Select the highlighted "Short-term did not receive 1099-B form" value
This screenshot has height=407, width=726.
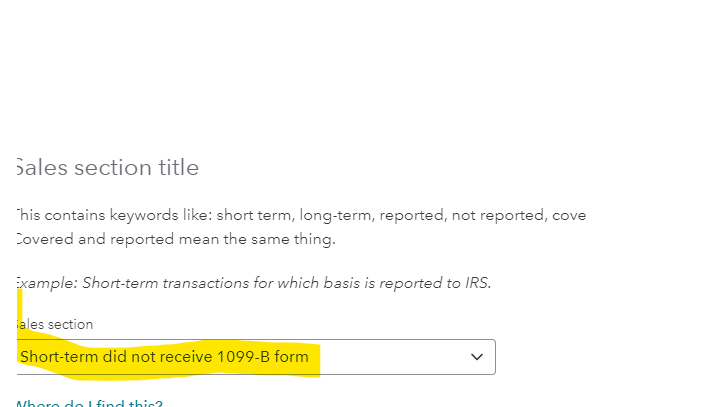click(164, 357)
